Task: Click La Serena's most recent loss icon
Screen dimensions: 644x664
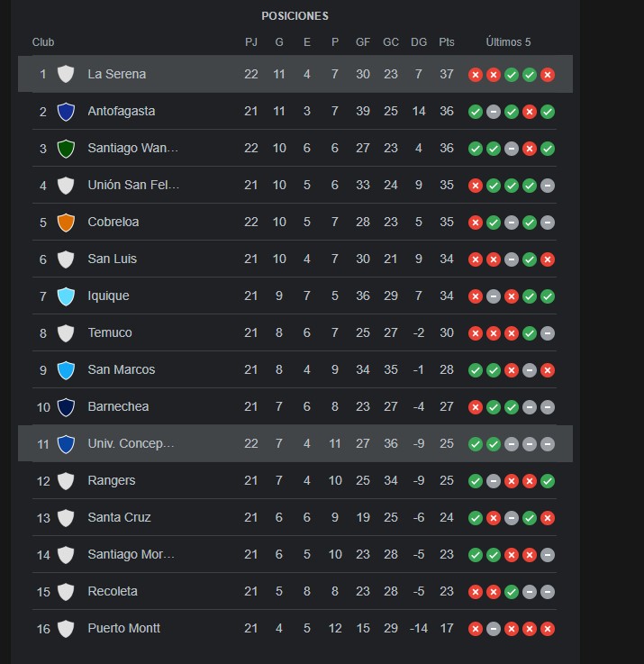Action: (x=548, y=75)
